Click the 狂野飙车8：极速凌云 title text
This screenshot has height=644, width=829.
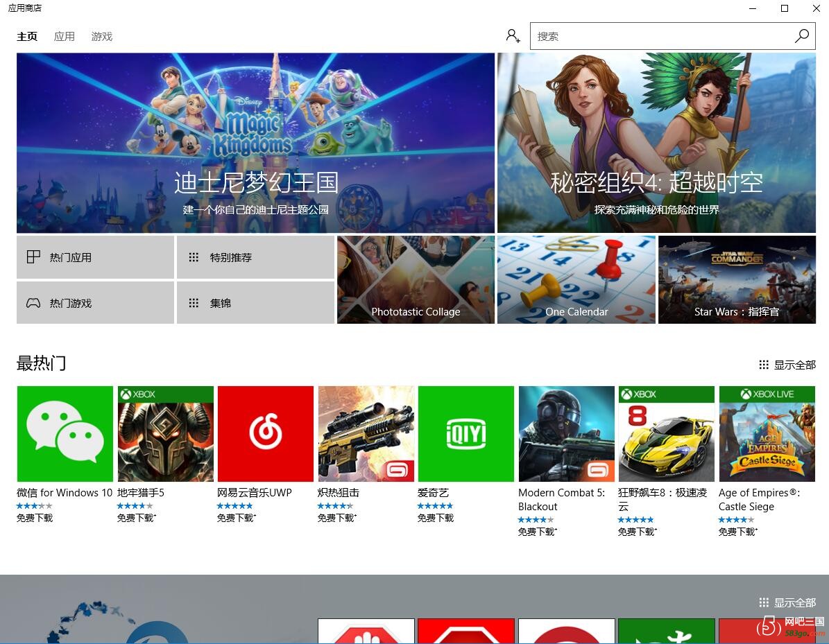click(663, 500)
